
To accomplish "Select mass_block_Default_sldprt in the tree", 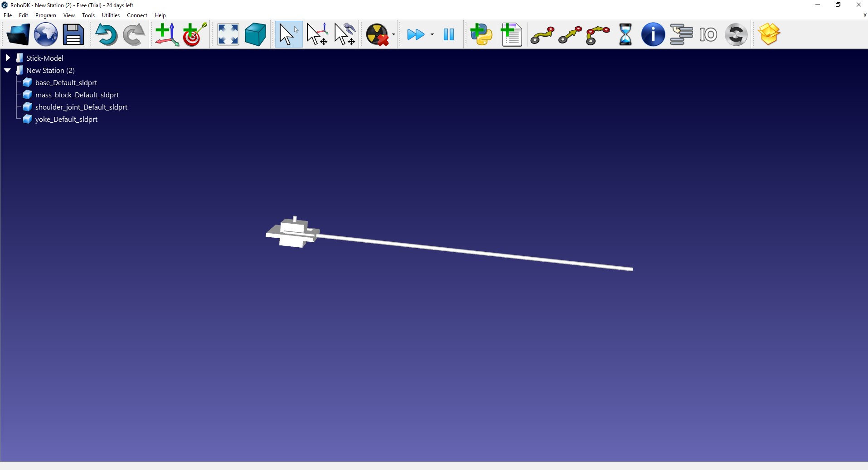I will (x=77, y=95).
